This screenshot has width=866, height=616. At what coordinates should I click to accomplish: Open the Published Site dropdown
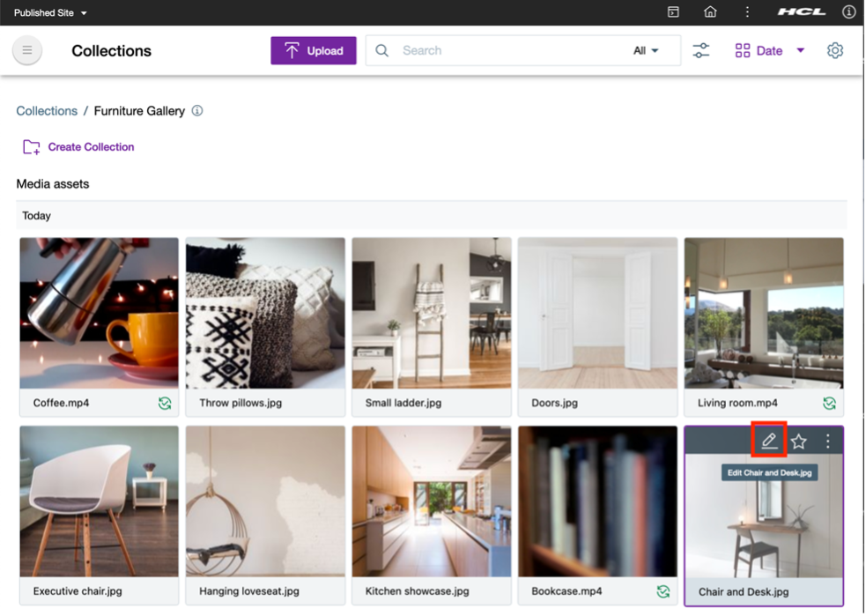(x=48, y=12)
